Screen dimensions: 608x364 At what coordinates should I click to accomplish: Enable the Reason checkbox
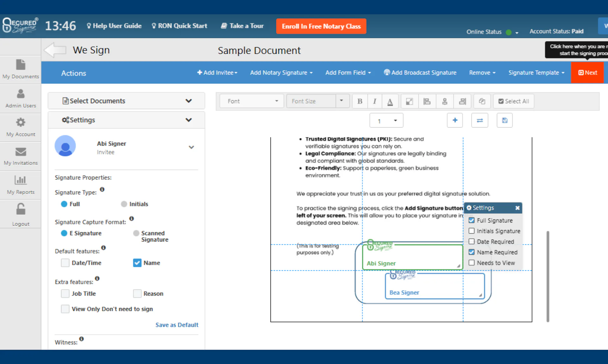point(137,293)
